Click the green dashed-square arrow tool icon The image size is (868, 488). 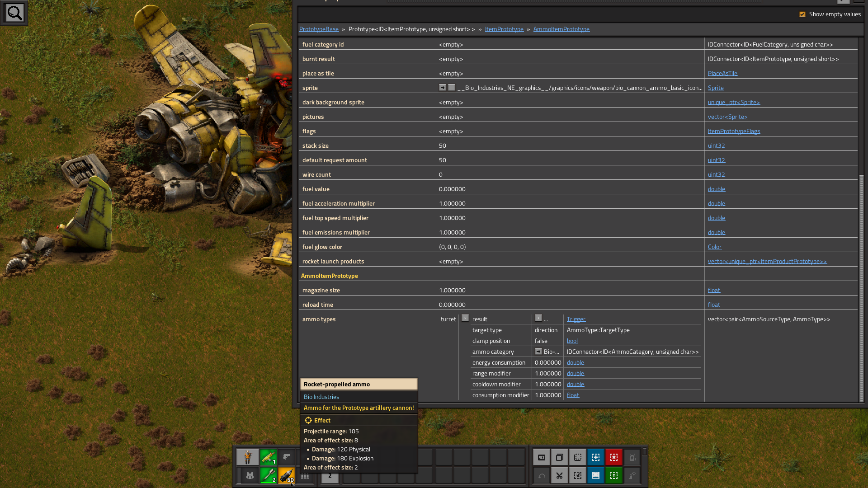(614, 475)
